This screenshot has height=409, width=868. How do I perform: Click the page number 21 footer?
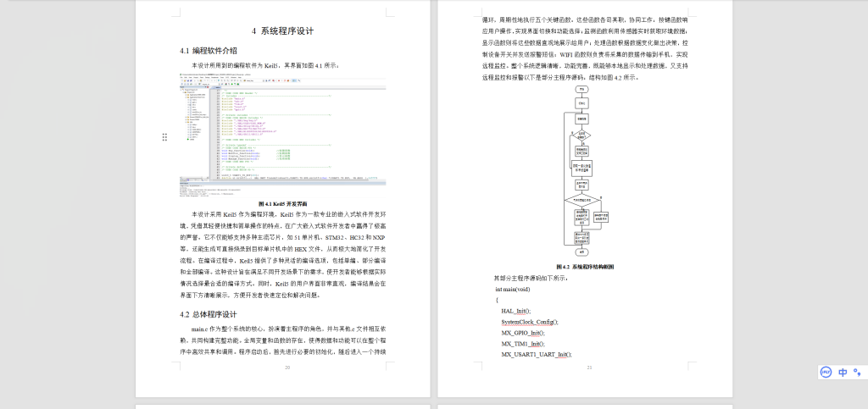[x=590, y=367]
